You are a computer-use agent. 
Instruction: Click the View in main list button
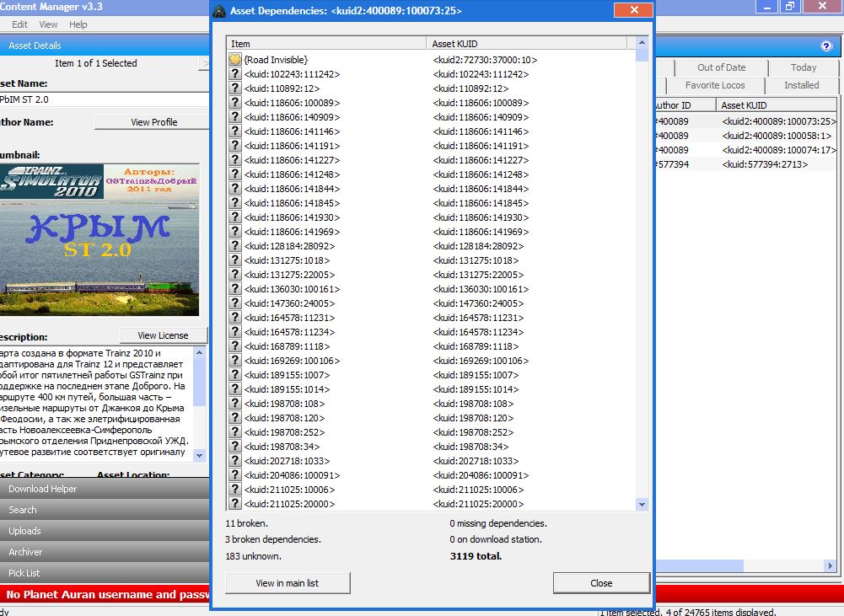point(288,582)
